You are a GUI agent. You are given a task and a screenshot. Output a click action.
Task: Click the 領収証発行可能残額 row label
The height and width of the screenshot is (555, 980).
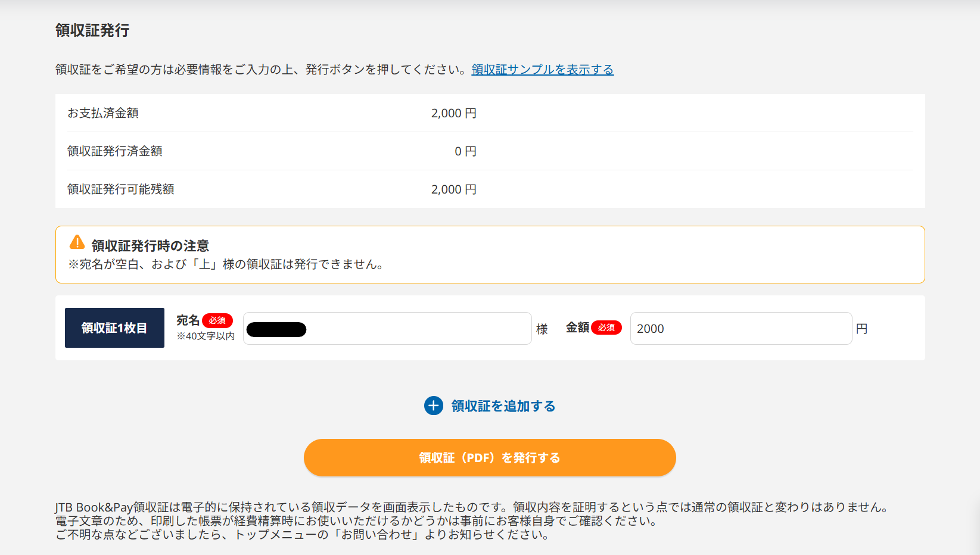pyautogui.click(x=121, y=189)
